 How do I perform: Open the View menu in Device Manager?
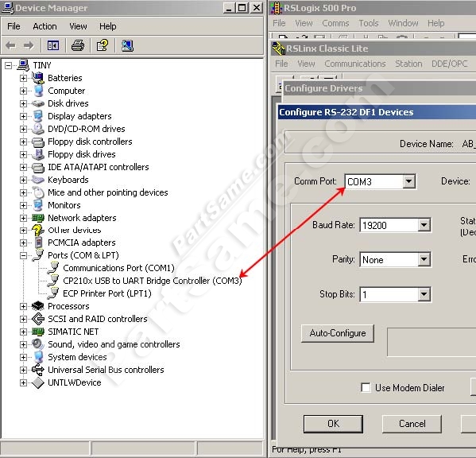click(x=78, y=26)
